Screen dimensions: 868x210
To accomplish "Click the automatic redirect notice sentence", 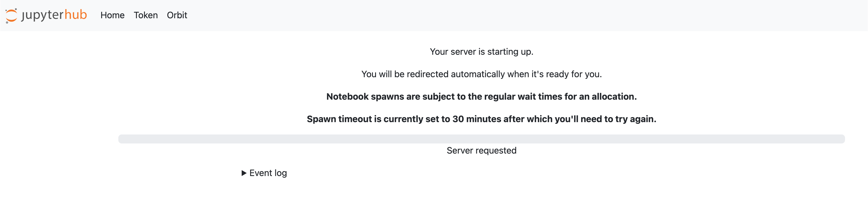I will coord(481,74).
